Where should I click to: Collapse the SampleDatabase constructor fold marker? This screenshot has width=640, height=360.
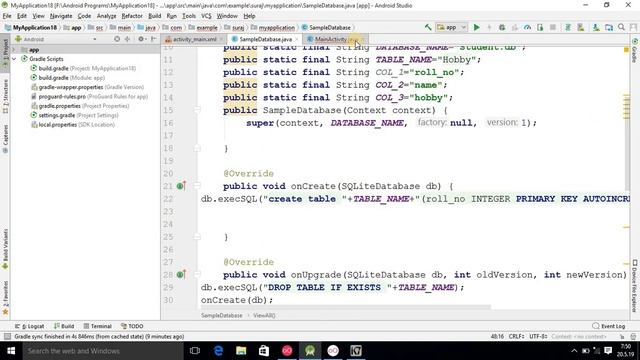pos(197,110)
